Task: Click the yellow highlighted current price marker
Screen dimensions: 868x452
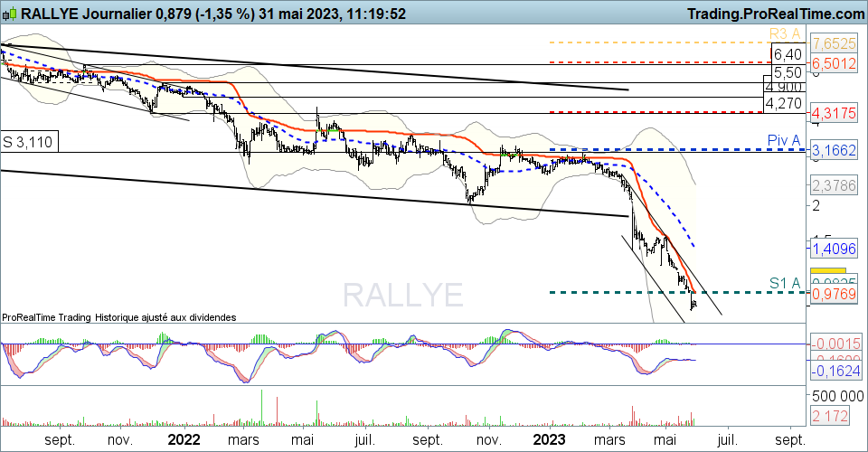Action: (827, 270)
